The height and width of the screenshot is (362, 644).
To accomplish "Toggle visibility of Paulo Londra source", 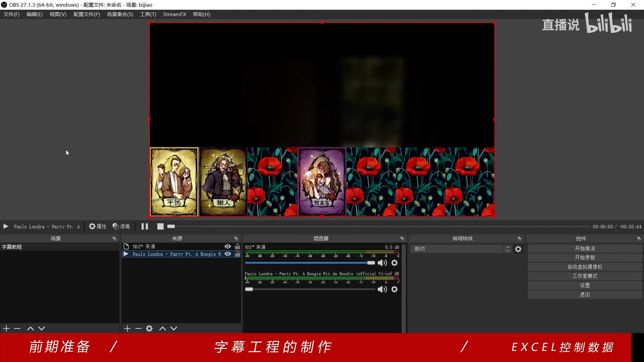I will coord(228,254).
